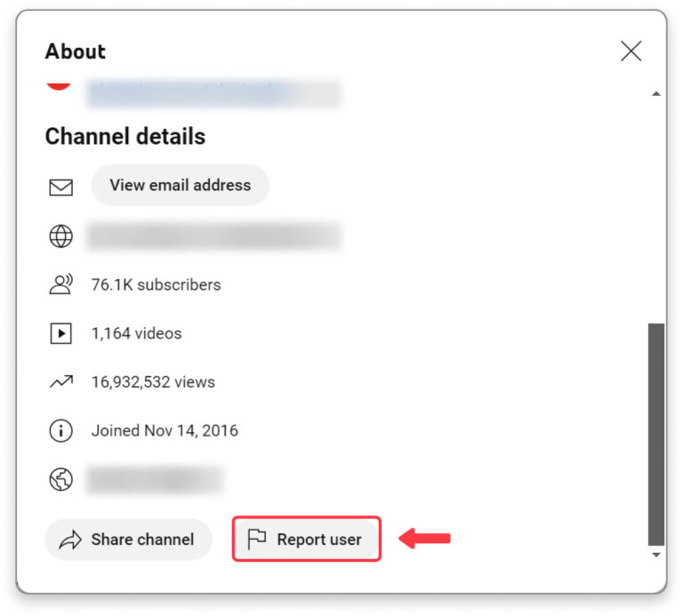Viewport: 683px width, 616px height.
Task: Click the flag icon in Report user
Action: (x=257, y=540)
